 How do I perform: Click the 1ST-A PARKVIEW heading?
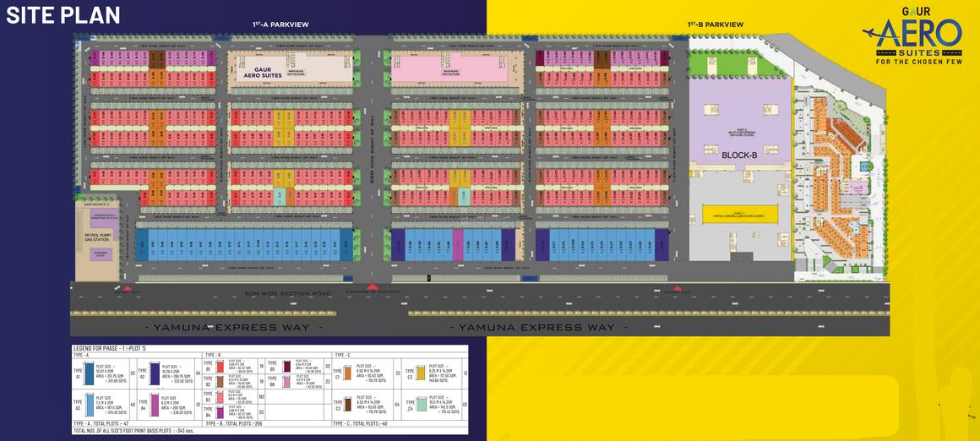point(280,25)
